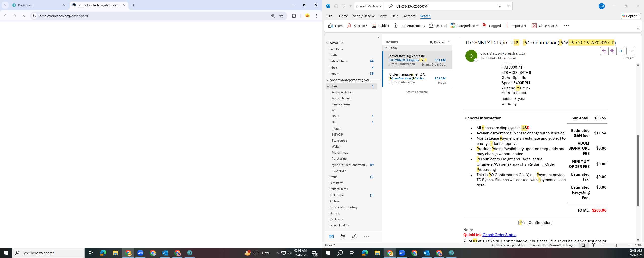Click the Print Confirmation link

pos(535,223)
